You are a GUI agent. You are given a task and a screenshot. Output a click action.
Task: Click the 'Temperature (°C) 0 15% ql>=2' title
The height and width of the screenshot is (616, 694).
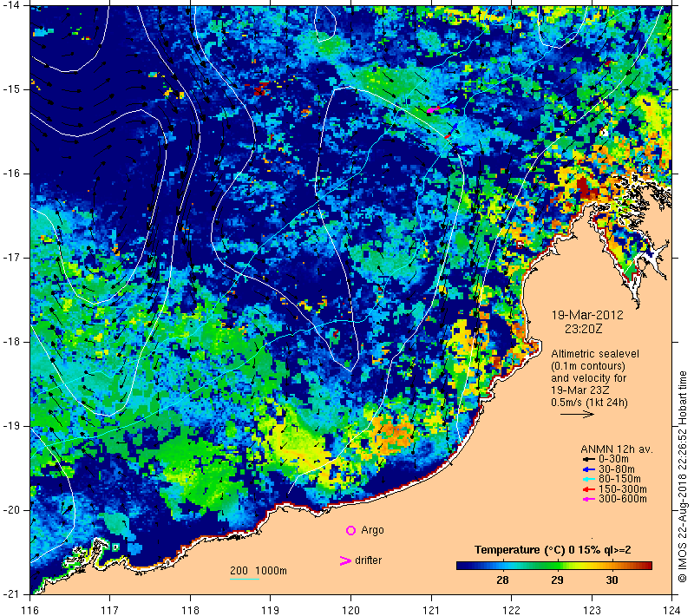click(553, 550)
